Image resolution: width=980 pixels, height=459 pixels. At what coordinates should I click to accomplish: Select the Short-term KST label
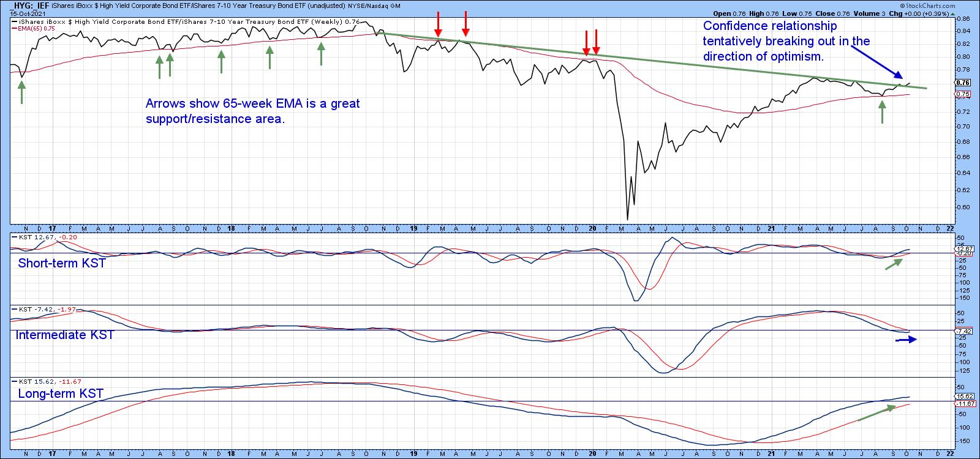coord(61,263)
